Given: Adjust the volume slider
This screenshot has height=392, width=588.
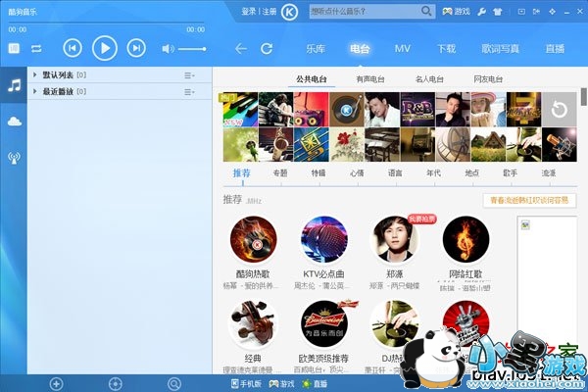Looking at the screenshot, I should click(x=192, y=49).
